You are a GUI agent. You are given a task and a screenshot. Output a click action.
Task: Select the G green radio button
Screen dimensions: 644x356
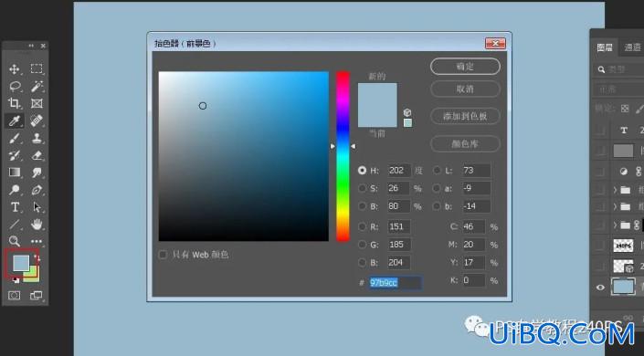coord(362,245)
